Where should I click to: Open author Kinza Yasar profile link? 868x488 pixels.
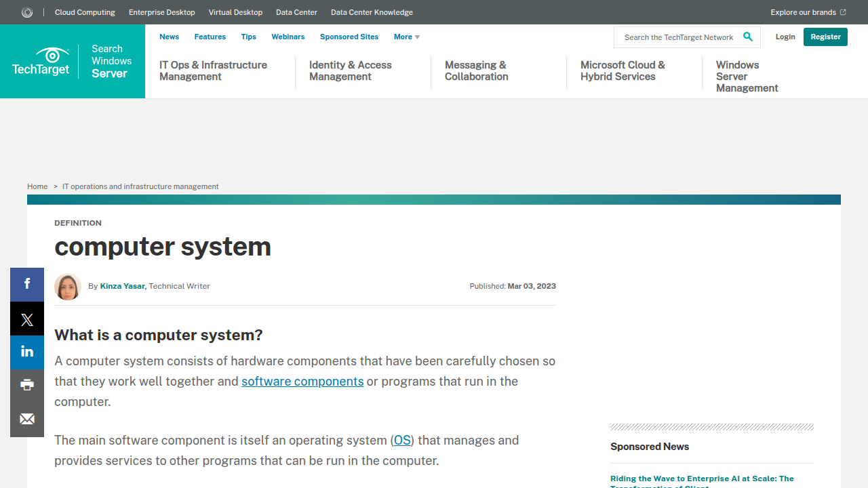pos(122,286)
